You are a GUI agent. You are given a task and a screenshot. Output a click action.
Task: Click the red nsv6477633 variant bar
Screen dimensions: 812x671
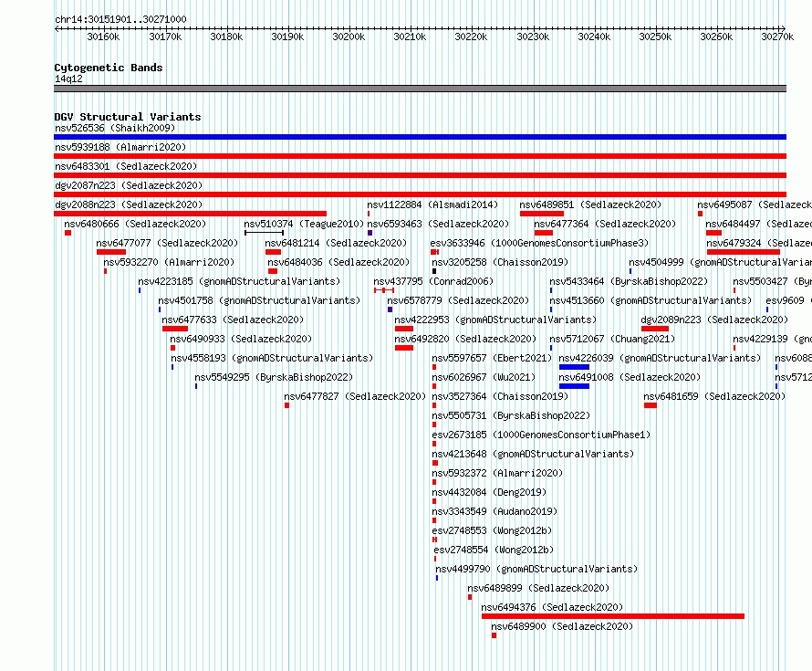175,329
